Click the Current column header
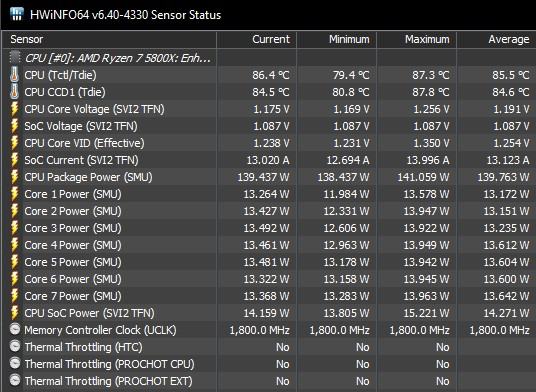 pyautogui.click(x=256, y=39)
